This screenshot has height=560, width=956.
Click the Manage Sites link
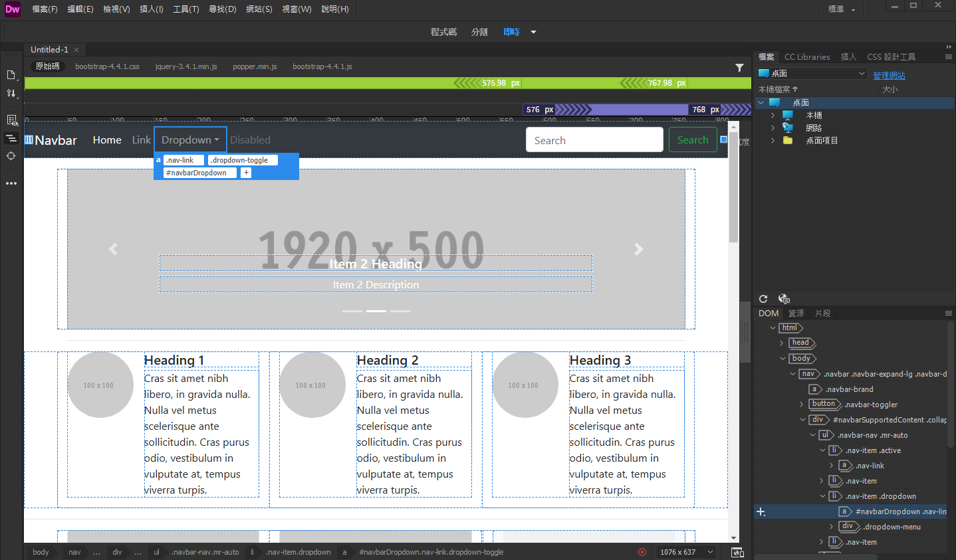tap(889, 75)
